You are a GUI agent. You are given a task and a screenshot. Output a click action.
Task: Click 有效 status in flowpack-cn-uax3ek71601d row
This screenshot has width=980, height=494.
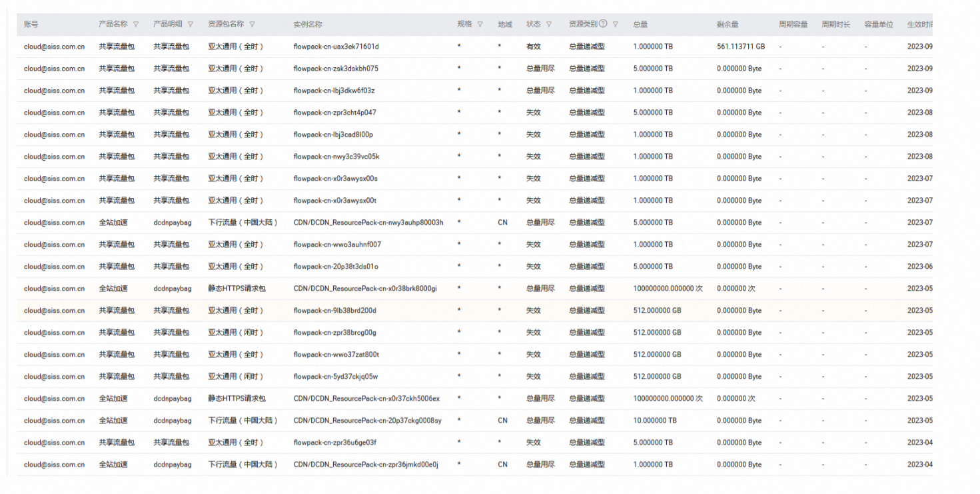pyautogui.click(x=533, y=47)
